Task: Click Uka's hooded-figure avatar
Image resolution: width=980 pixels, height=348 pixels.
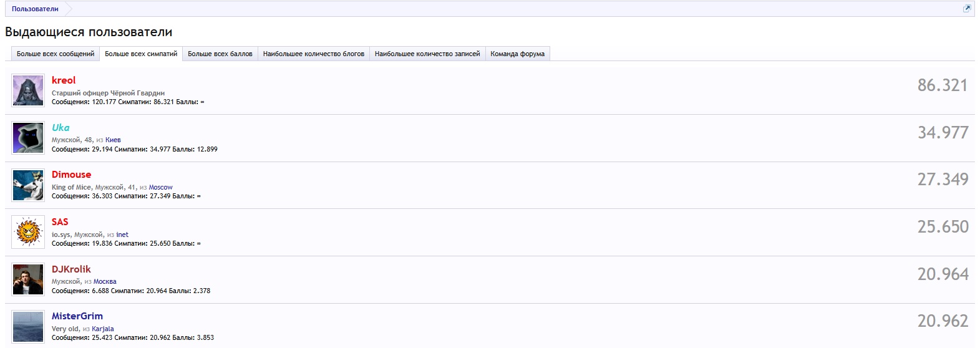Action: (28, 138)
